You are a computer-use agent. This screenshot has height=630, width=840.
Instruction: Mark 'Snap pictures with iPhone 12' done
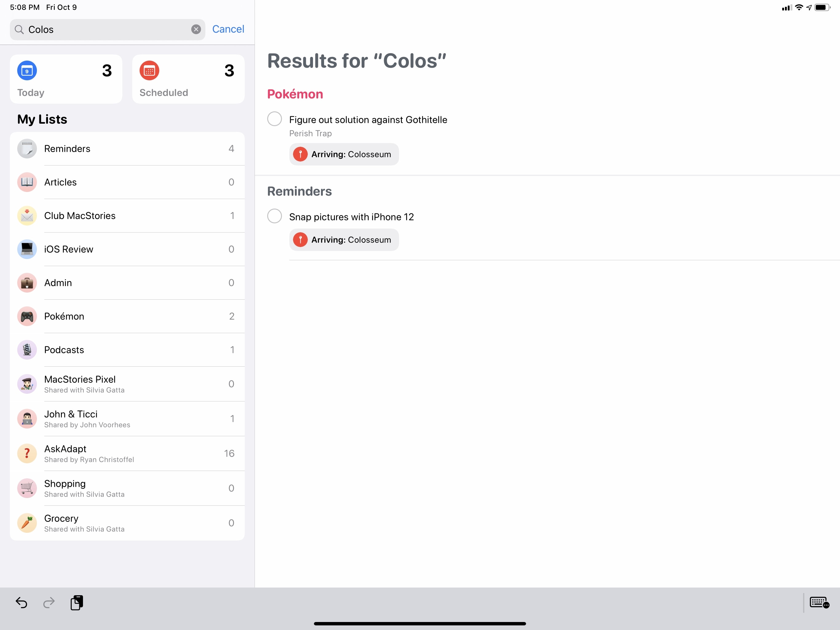tap(274, 216)
